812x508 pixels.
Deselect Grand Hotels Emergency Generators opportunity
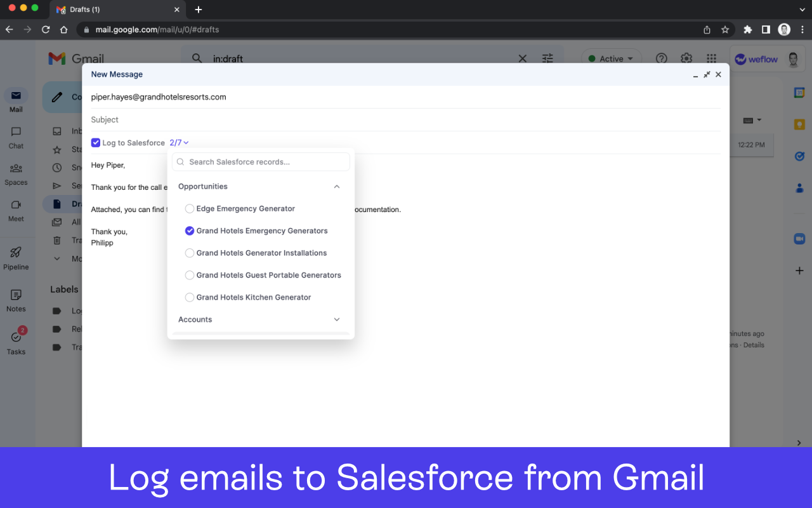coord(190,231)
